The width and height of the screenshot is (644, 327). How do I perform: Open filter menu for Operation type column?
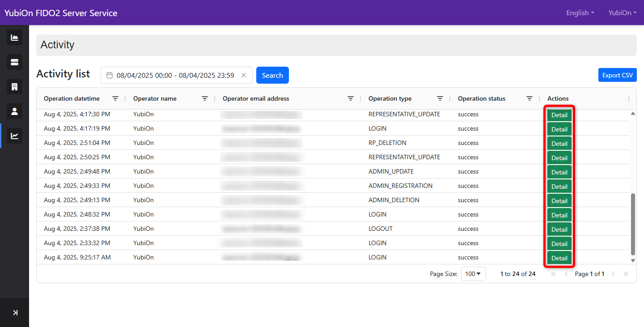[440, 98]
